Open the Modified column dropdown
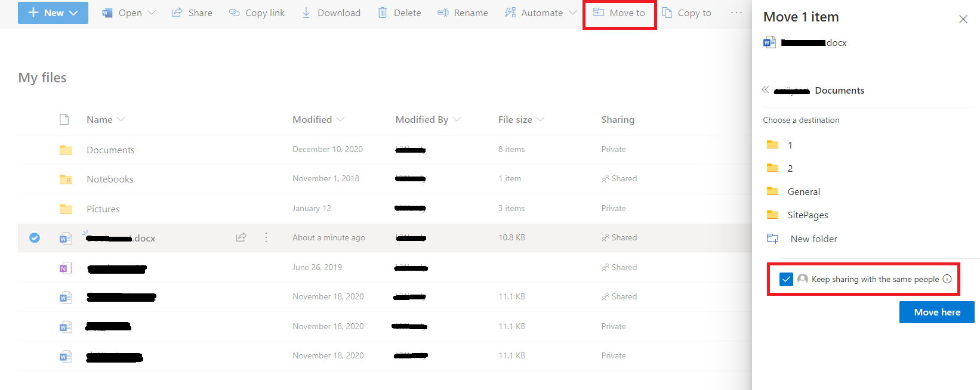This screenshot has height=390, width=980. click(340, 119)
